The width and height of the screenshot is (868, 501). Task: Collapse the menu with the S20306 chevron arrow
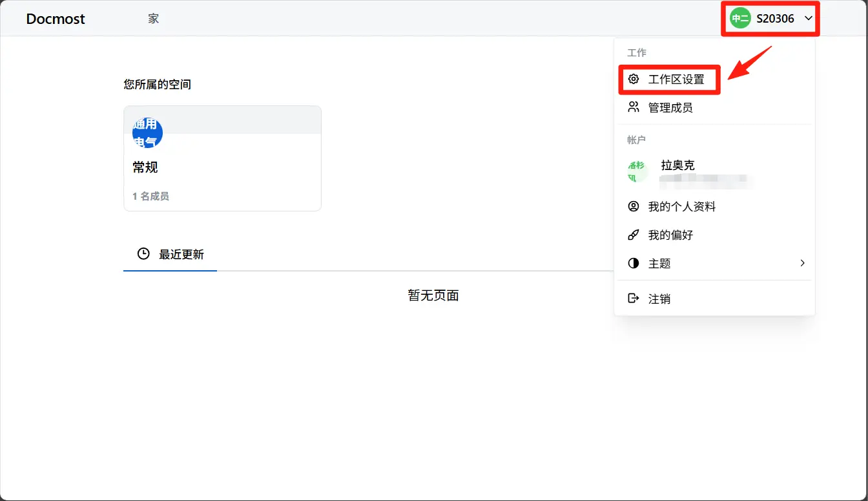tap(809, 19)
